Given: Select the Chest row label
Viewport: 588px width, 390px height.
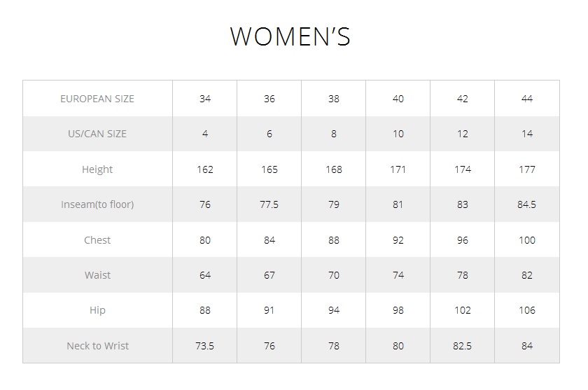Looking at the screenshot, I should click(x=97, y=240).
